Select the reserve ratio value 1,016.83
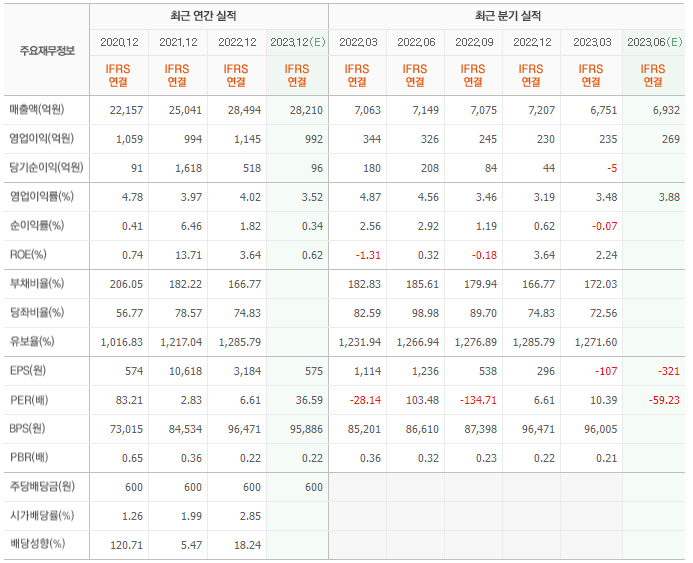The width and height of the screenshot is (693, 563). pos(122,342)
